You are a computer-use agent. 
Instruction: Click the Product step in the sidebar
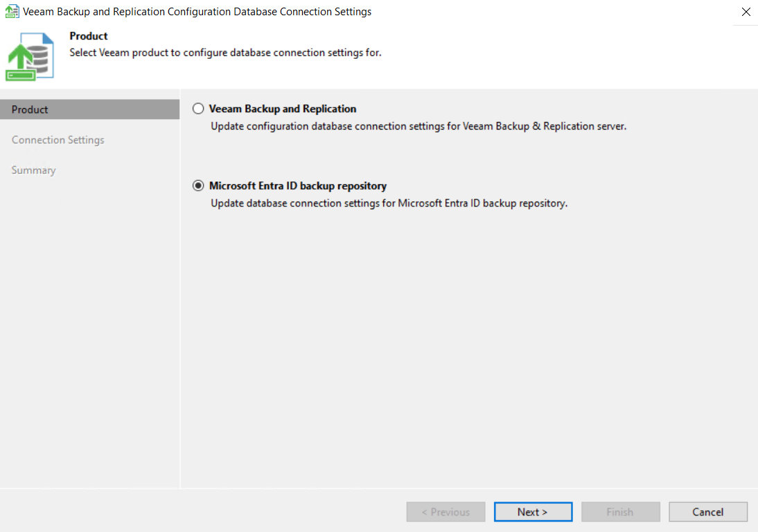(30, 109)
